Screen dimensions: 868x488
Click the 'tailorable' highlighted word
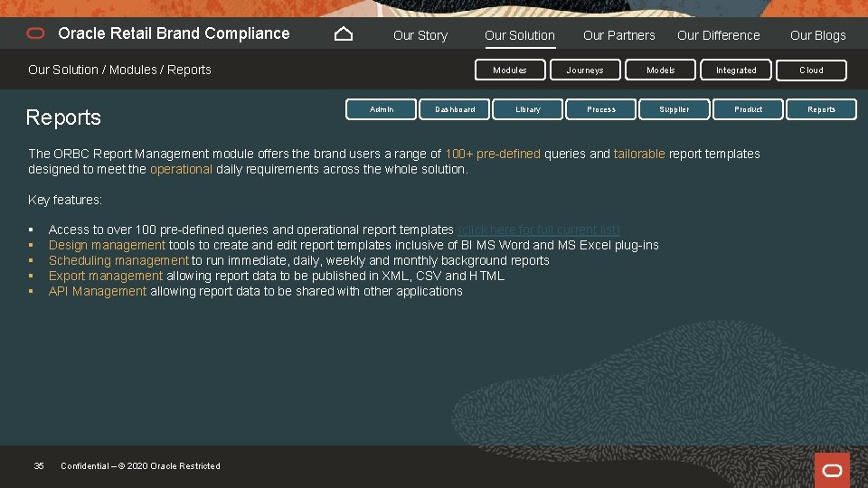pos(639,154)
